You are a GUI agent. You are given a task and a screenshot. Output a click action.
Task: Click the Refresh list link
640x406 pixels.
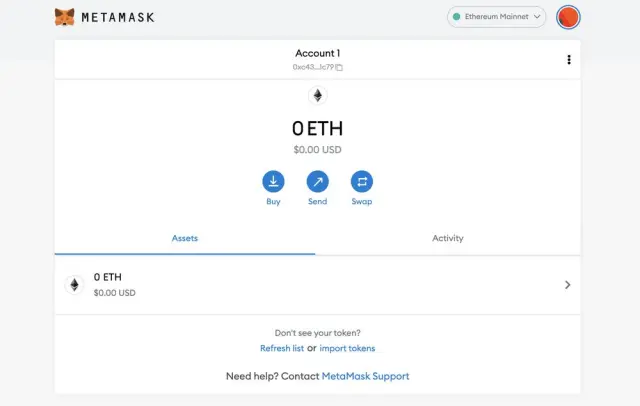281,348
